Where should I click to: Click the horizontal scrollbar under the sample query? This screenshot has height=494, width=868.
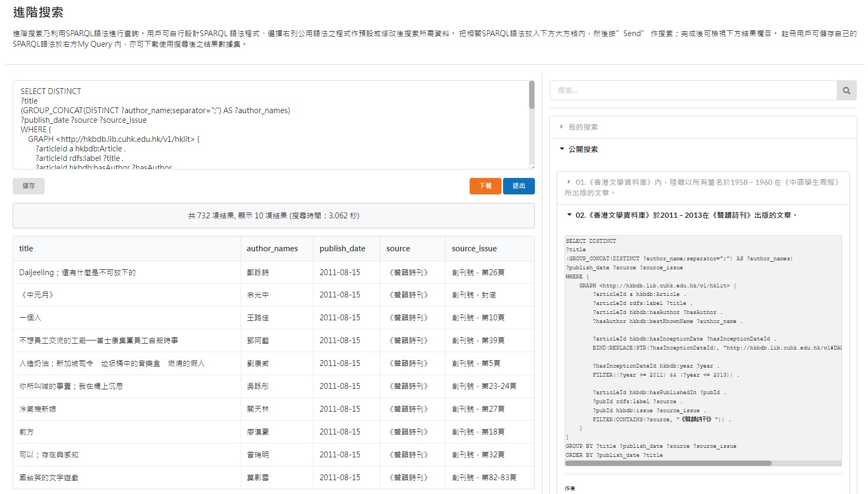(668, 463)
